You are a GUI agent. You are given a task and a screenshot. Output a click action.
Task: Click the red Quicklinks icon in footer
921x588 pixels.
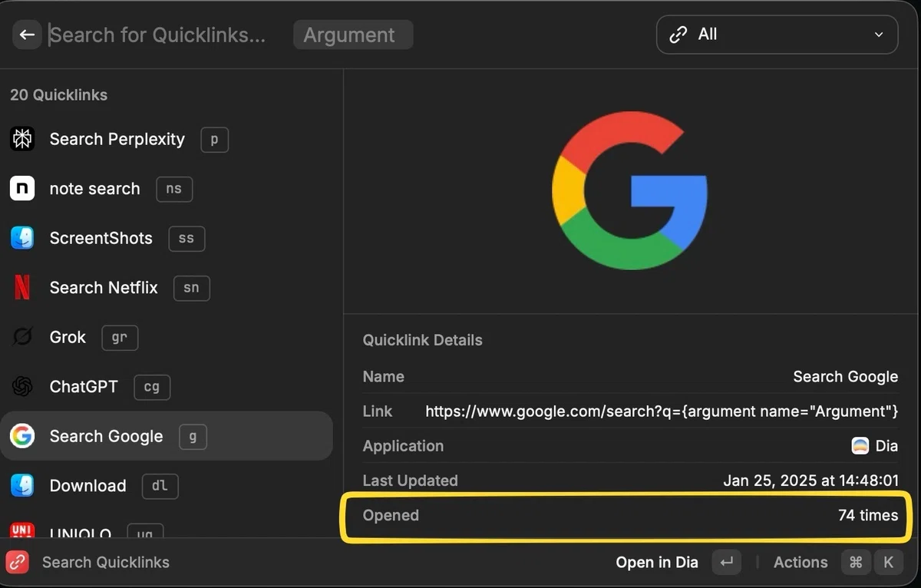click(x=18, y=562)
